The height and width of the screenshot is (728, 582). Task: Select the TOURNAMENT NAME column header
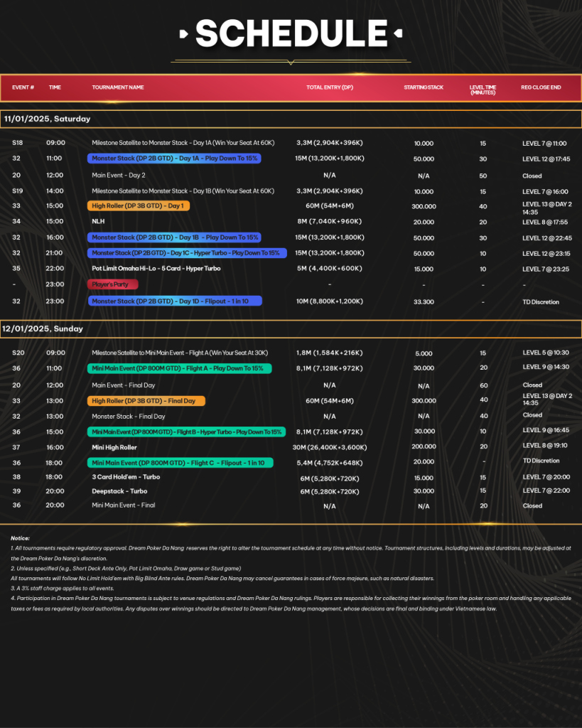coord(118,87)
